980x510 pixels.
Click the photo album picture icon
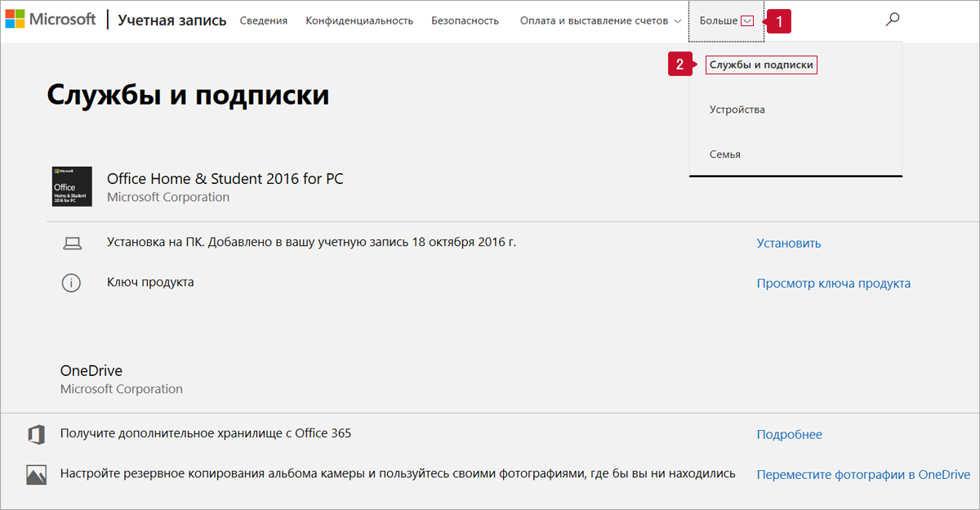(36, 475)
